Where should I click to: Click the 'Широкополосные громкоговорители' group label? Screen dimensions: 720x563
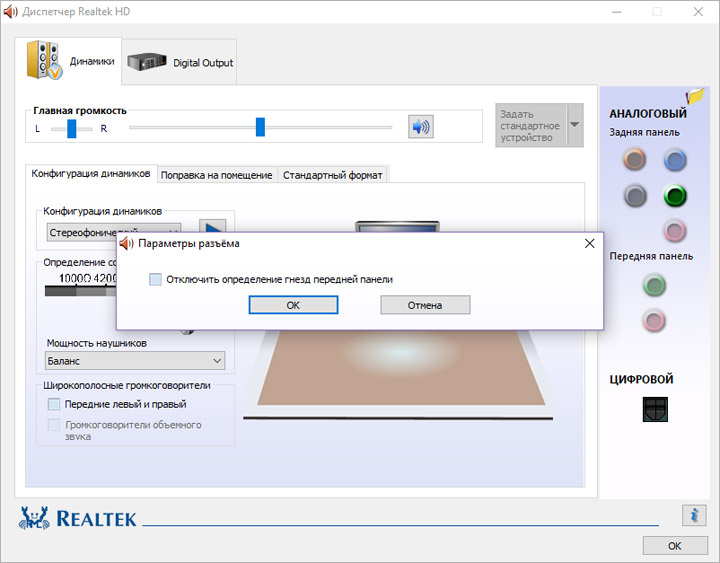(x=127, y=385)
